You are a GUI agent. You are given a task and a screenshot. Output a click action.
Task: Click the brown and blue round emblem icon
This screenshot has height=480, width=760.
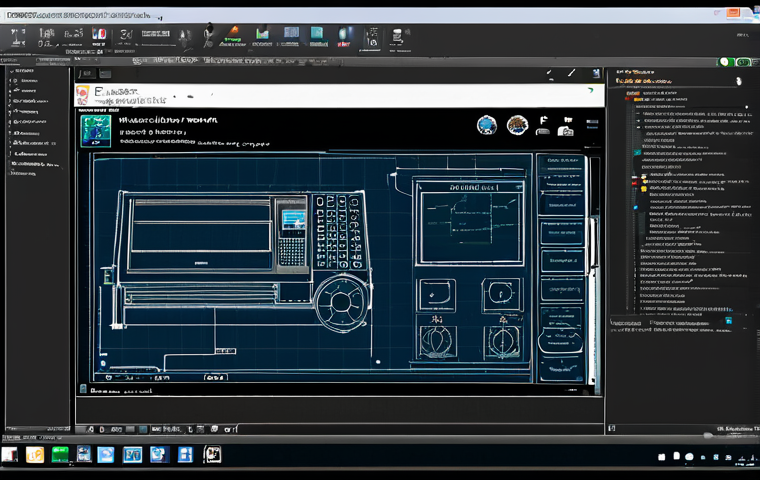pos(517,125)
